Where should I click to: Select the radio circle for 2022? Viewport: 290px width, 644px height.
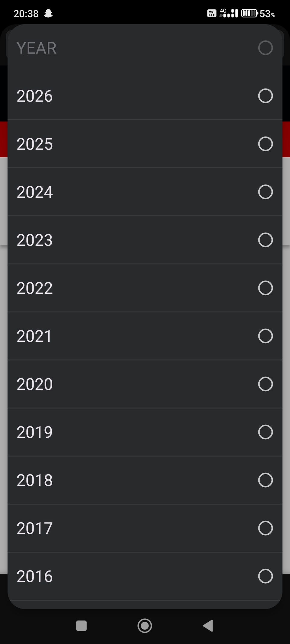[266, 288]
